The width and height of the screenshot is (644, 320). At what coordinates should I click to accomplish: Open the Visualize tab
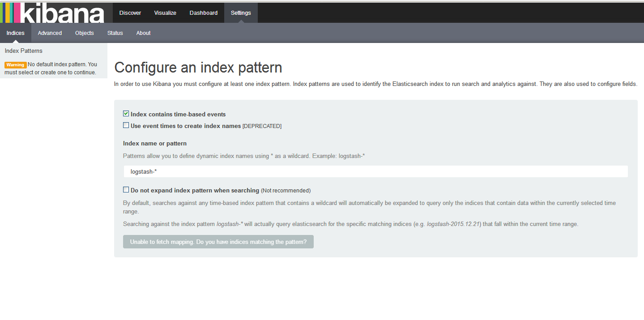click(165, 13)
